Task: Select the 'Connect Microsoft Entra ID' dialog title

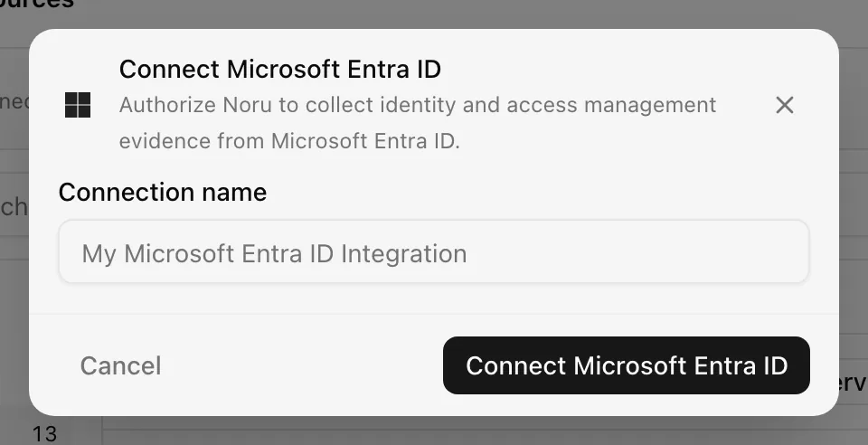Action: coord(280,70)
